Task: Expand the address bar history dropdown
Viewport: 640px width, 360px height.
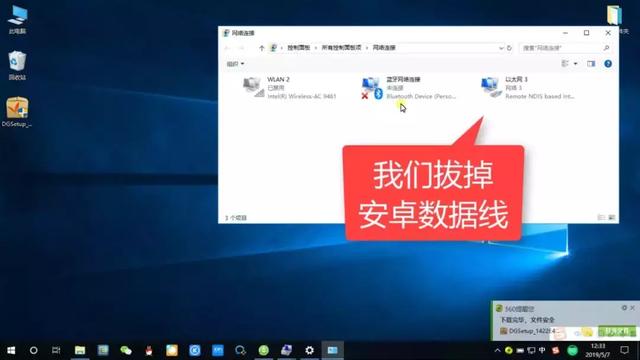Action: tap(501, 48)
